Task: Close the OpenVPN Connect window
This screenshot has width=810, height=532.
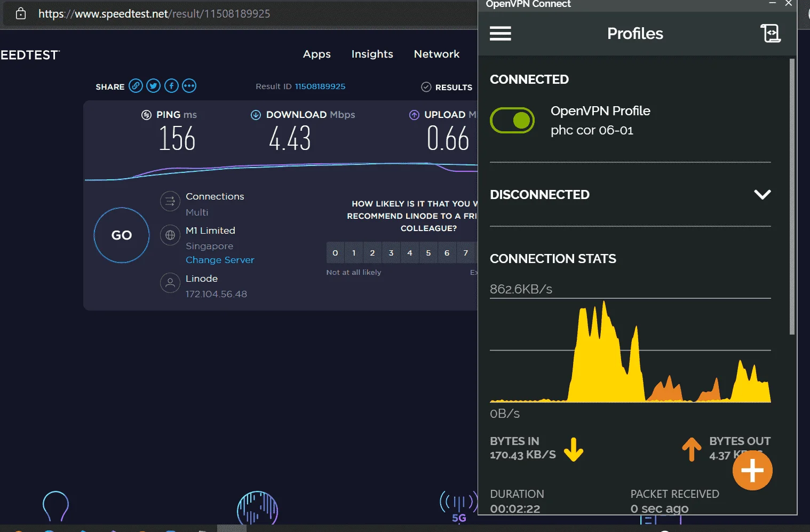Action: pos(788,3)
